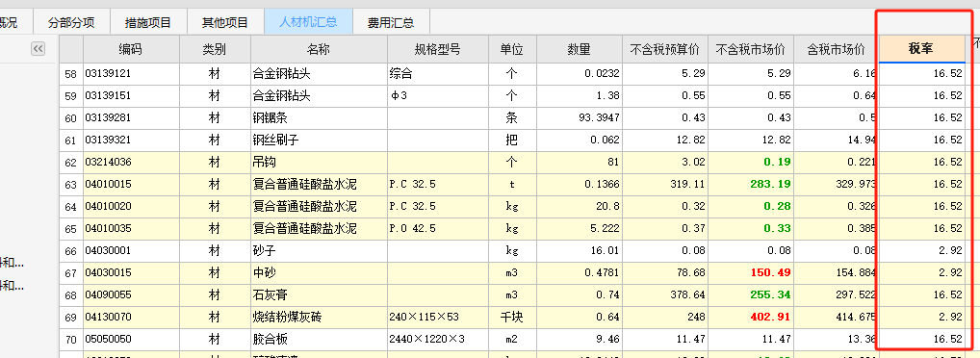
Task: Select unit cell 条
Action: click(512, 117)
